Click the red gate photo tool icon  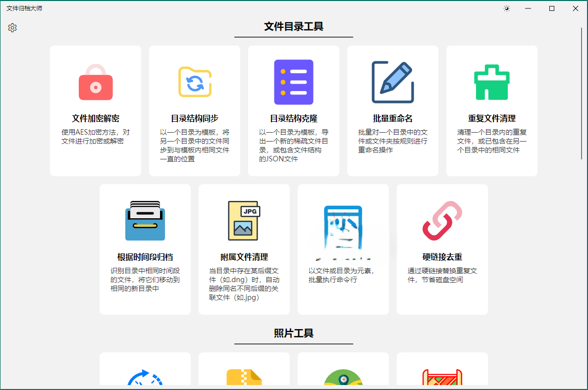[x=442, y=377]
